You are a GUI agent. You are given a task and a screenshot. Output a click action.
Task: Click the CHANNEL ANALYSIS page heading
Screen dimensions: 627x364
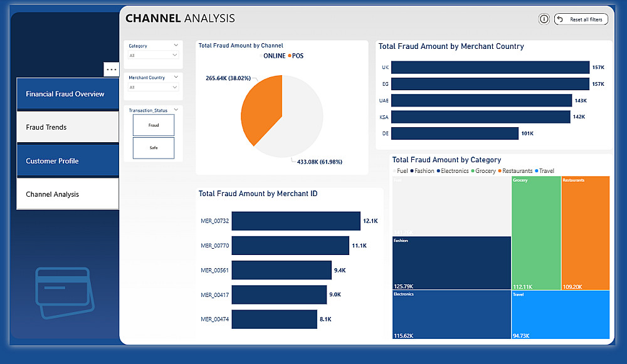(180, 18)
